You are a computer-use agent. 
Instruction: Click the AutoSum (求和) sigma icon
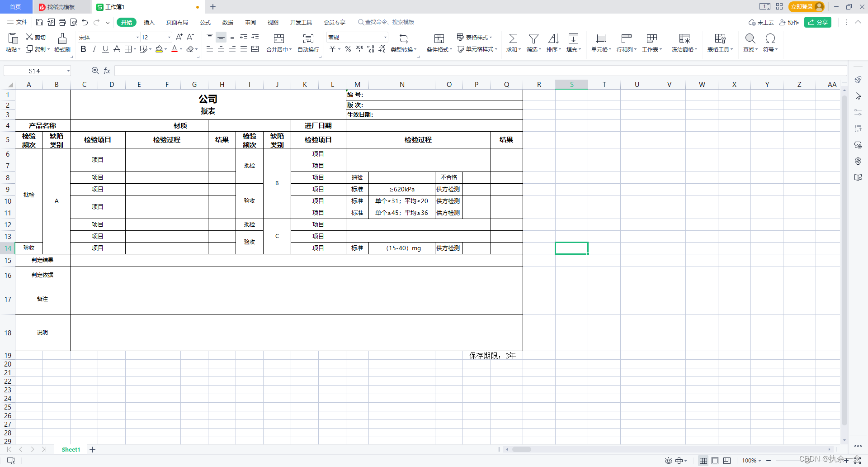(x=513, y=38)
